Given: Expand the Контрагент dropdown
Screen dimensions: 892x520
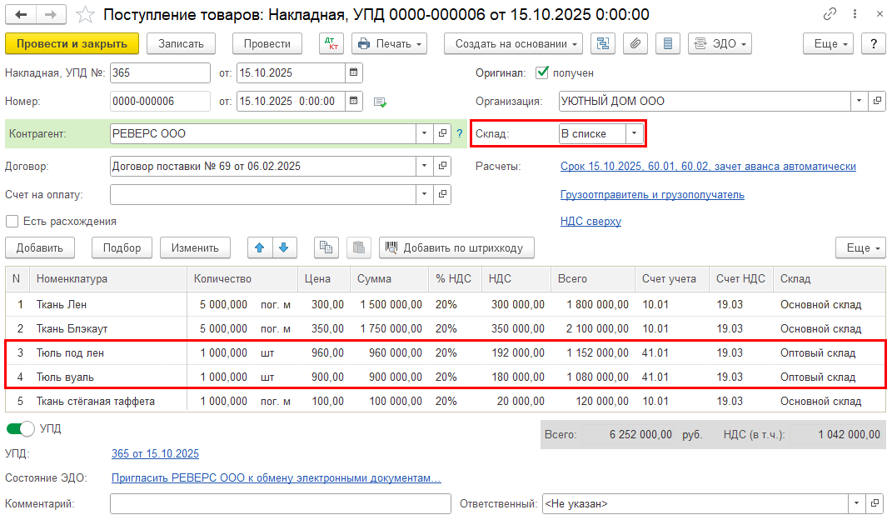Looking at the screenshot, I should pos(424,134).
